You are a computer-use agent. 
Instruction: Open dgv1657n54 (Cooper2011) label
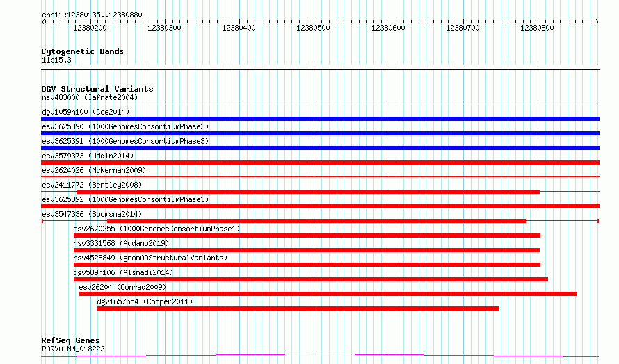(x=145, y=301)
